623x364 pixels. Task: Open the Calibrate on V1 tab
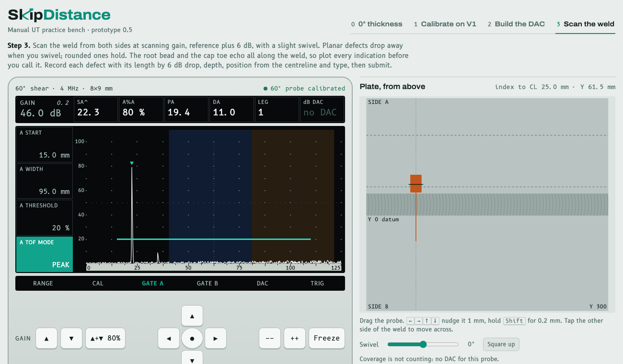[445, 24]
